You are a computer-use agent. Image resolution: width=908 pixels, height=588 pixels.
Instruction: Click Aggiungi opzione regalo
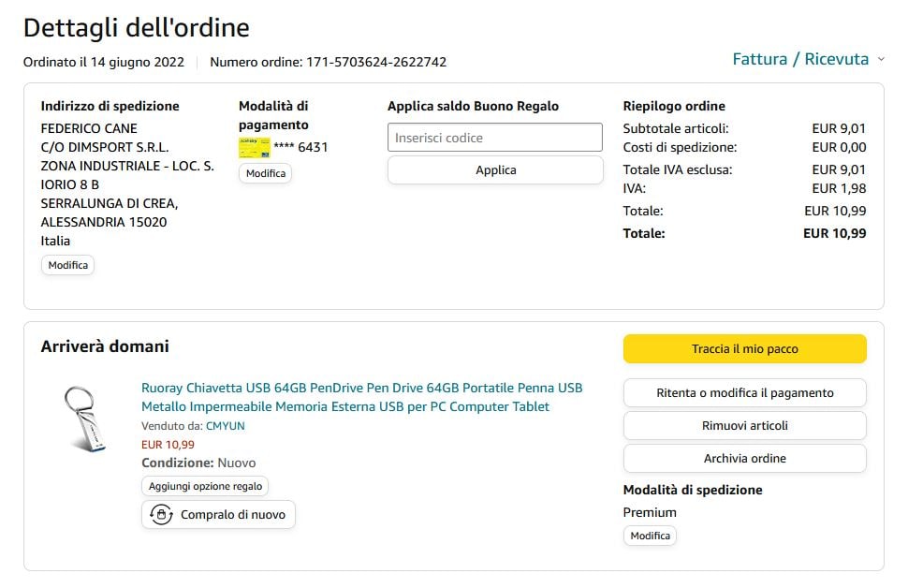tap(206, 486)
